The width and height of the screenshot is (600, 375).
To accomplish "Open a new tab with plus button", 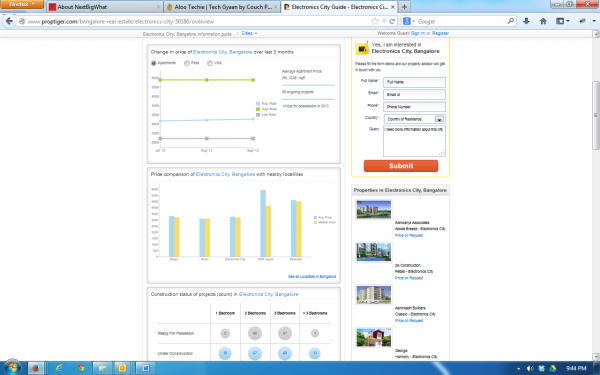I will click(404, 7).
